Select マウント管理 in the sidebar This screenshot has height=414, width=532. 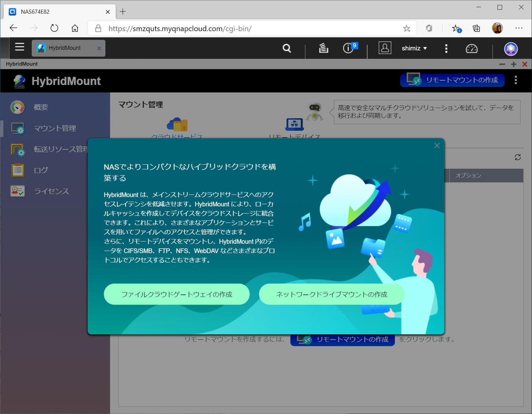tap(55, 128)
